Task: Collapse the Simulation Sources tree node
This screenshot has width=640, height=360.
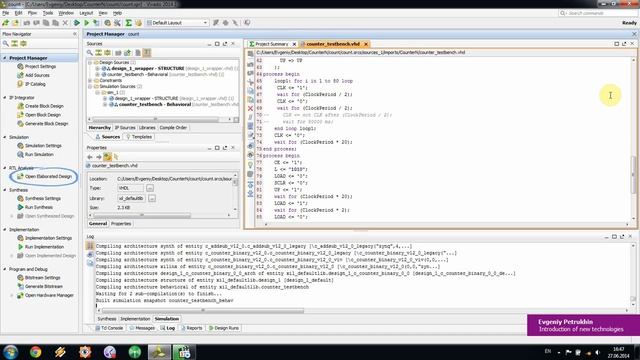Action: 90,87
